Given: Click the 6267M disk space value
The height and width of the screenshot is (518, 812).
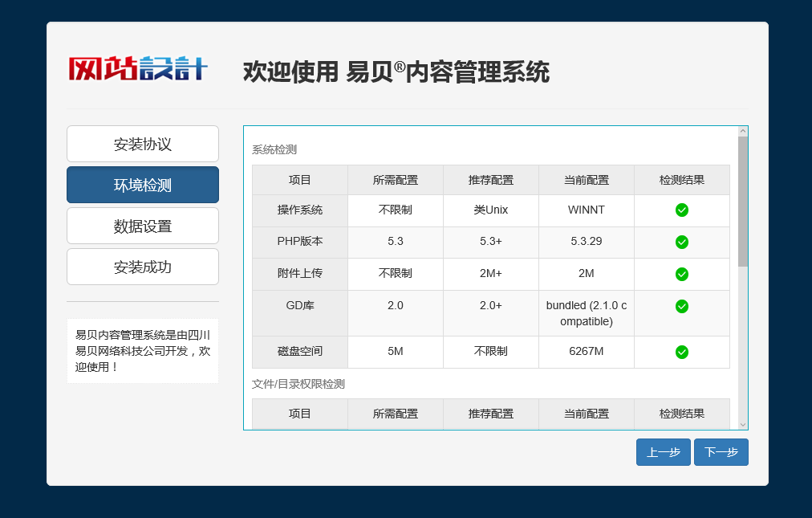Looking at the screenshot, I should (586, 352).
